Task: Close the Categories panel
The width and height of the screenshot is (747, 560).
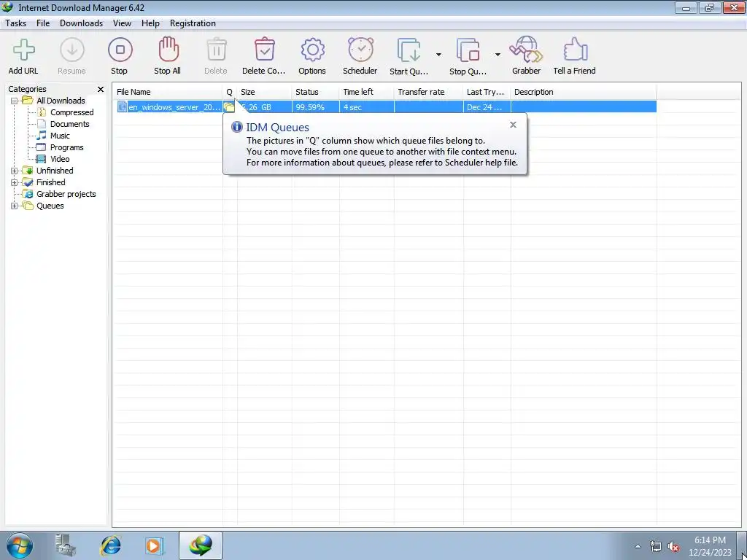Action: tap(101, 89)
